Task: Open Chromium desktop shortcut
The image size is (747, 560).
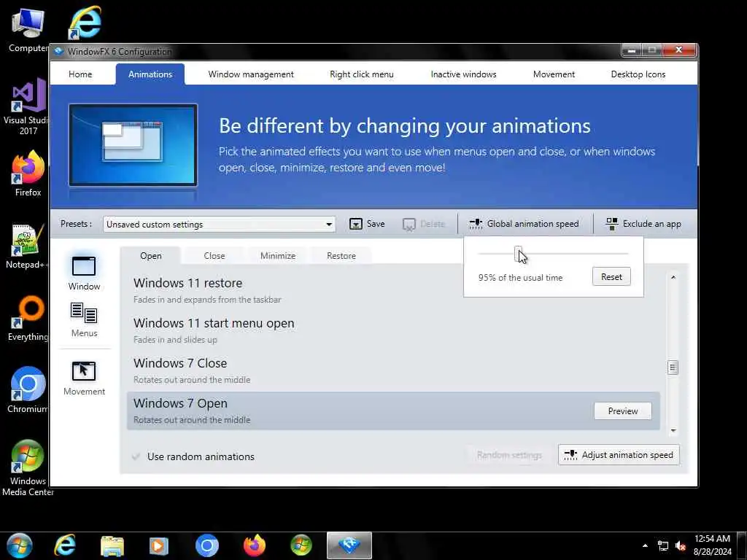Action: click(28, 390)
